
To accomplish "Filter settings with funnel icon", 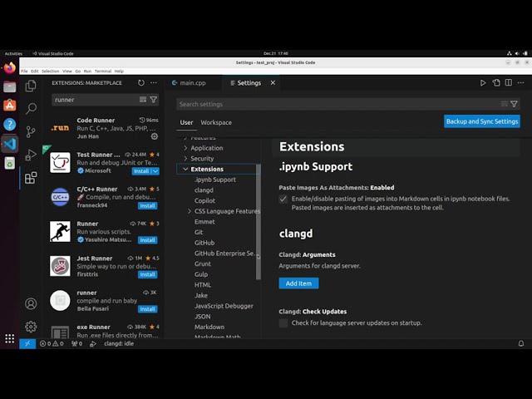I will 514,104.
